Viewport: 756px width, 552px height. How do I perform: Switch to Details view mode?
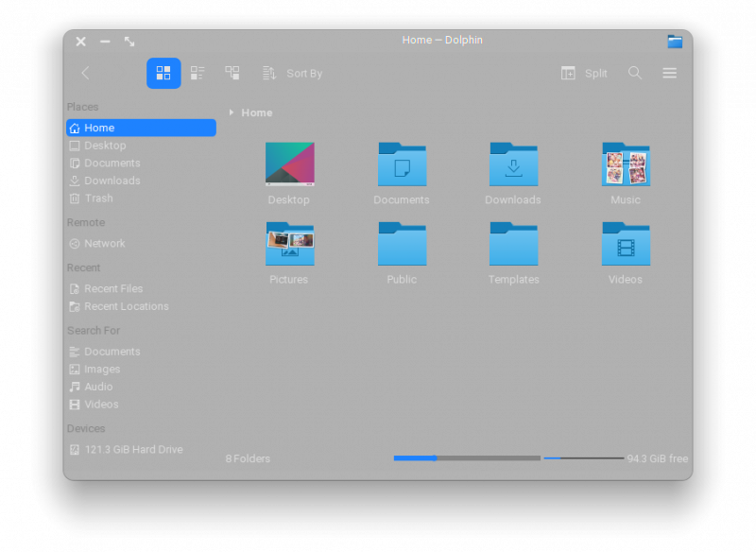click(x=232, y=73)
